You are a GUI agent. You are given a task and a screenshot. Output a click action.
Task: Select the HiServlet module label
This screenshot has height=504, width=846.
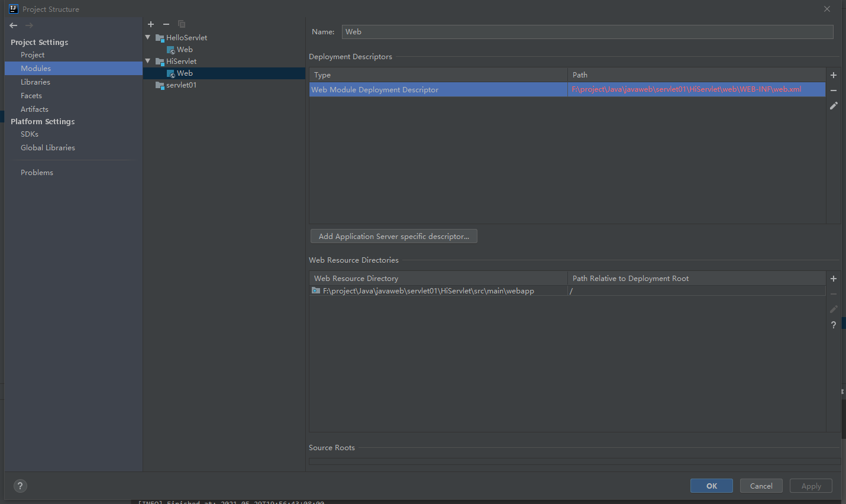point(181,62)
